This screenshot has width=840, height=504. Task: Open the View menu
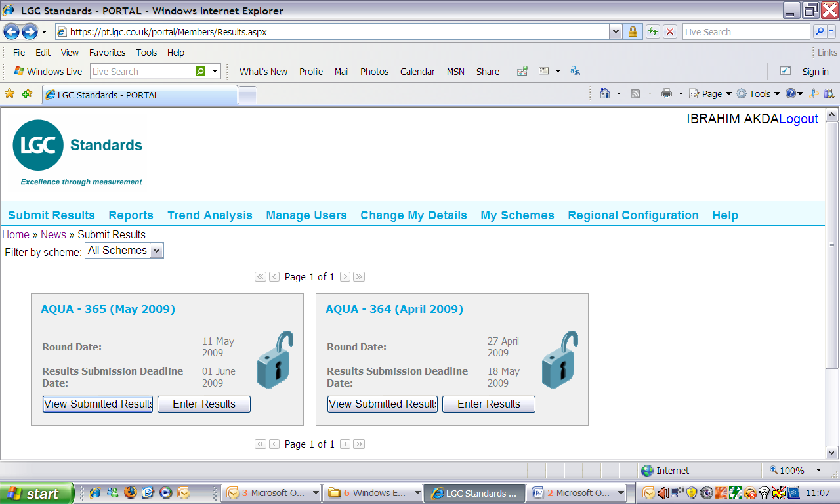pos(70,52)
